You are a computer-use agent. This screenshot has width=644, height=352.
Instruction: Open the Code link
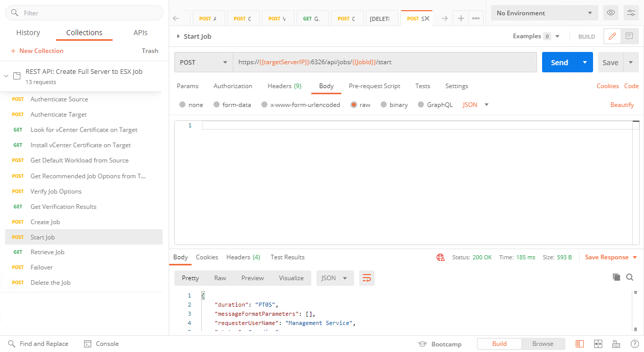[x=631, y=86]
